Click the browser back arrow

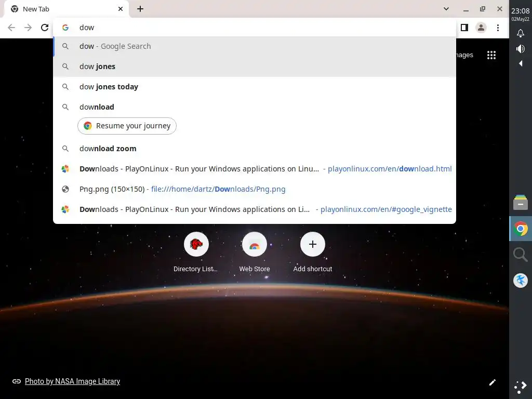coord(11,28)
